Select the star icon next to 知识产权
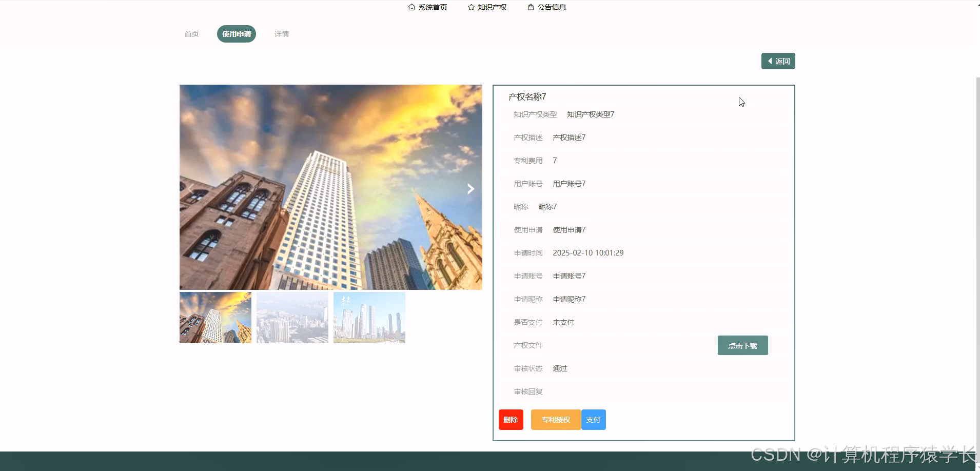 click(470, 7)
